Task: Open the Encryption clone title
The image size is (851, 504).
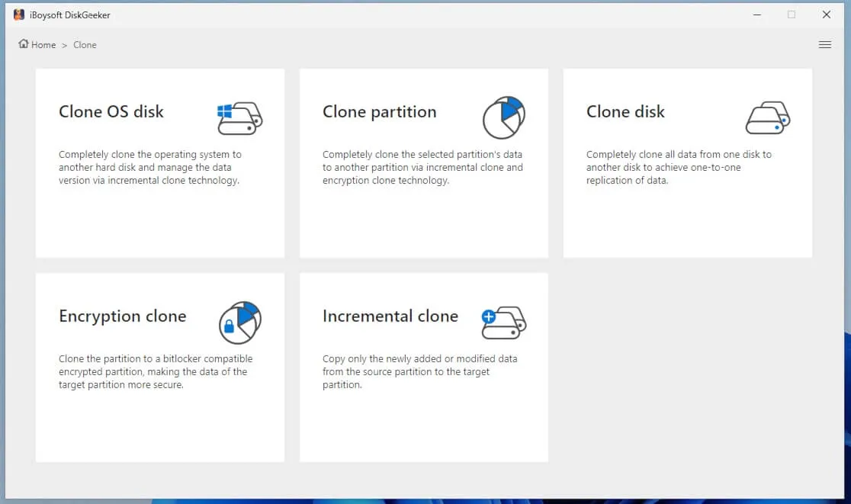Action: tap(123, 316)
